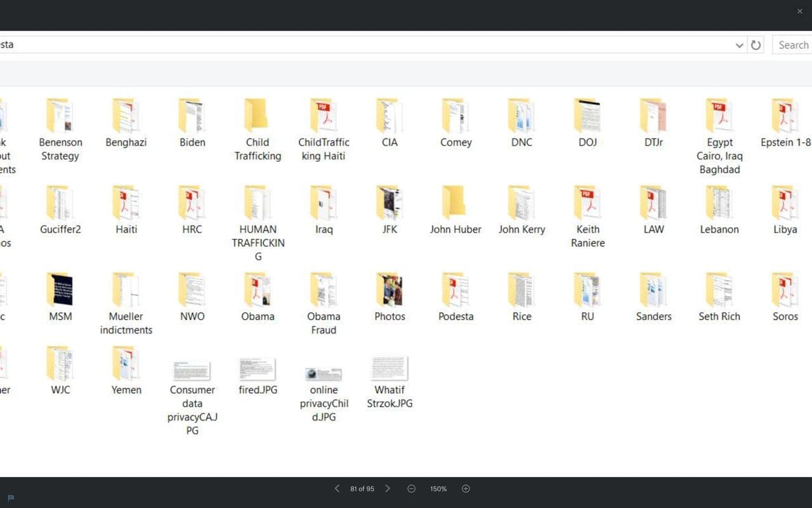Open the fired.JPG thumbnail
Screen dimensions: 812x508
point(258,369)
